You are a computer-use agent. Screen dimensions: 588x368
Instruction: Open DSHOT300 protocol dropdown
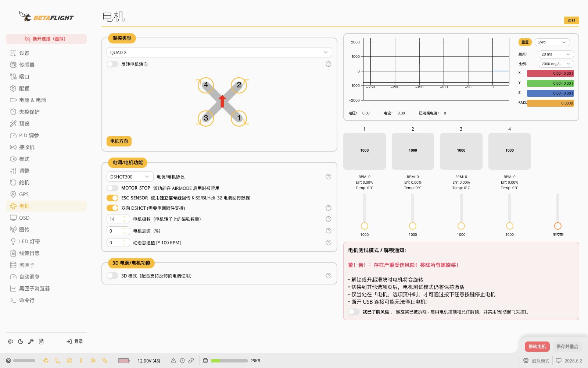point(130,177)
